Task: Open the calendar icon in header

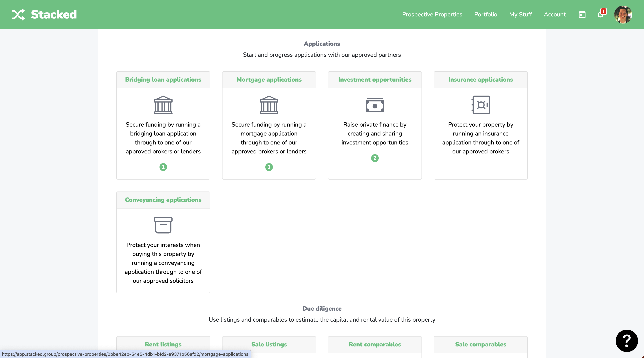Action: pyautogui.click(x=582, y=15)
